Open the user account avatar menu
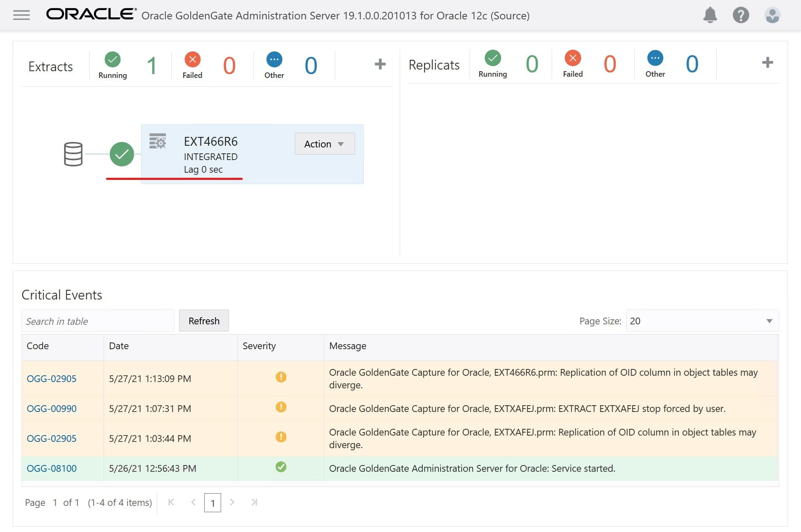Viewport: 801px width, 532px height. tap(772, 15)
